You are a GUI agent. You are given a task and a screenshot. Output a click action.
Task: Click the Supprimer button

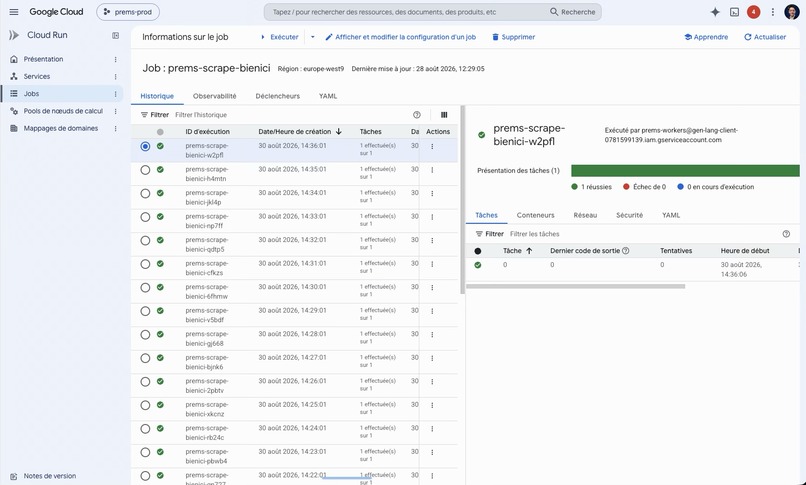click(514, 37)
